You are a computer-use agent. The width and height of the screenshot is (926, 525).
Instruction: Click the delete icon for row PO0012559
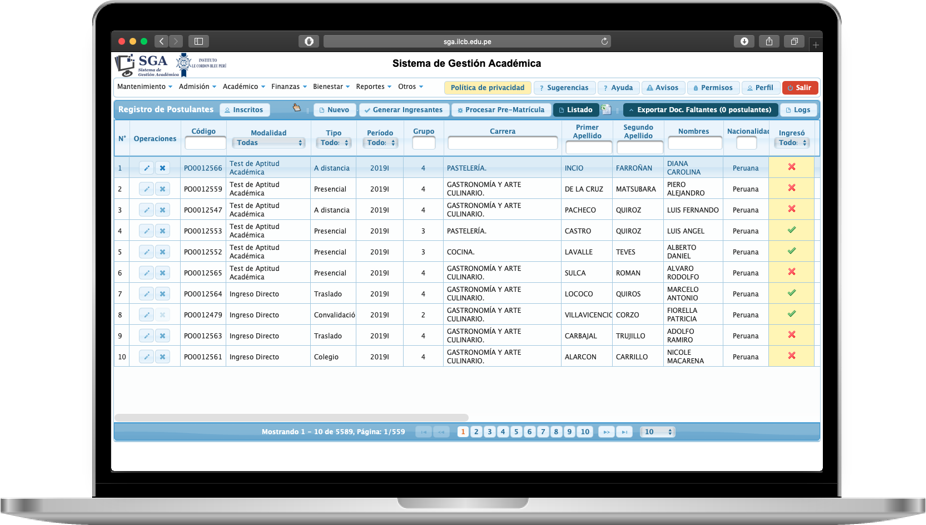[162, 189]
